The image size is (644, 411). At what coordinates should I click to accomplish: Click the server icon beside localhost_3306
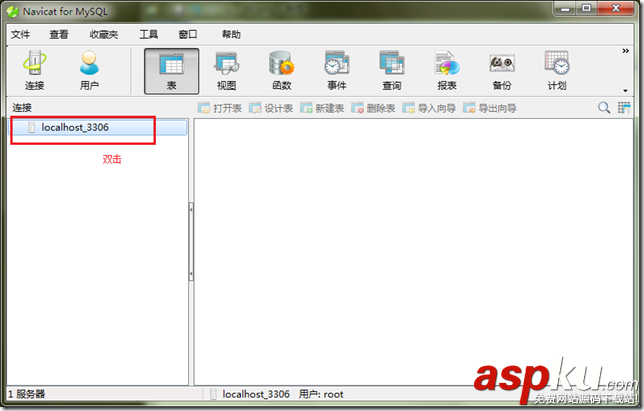click(x=31, y=128)
